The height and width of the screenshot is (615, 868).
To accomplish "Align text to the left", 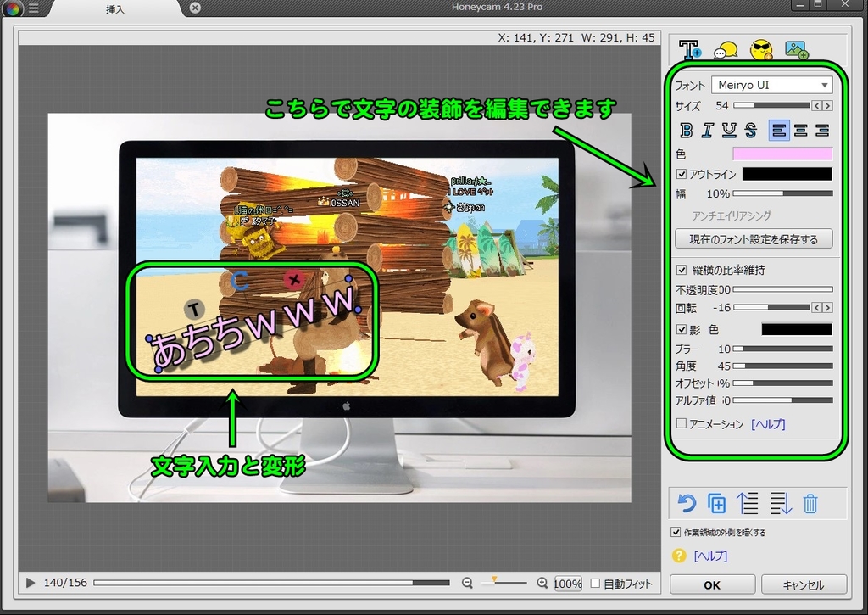I will pos(779,130).
